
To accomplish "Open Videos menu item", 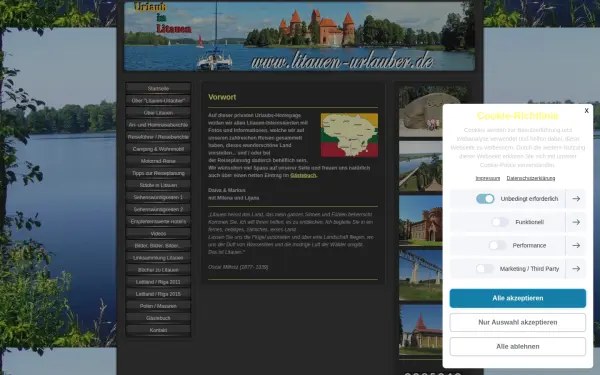I will (x=158, y=233).
